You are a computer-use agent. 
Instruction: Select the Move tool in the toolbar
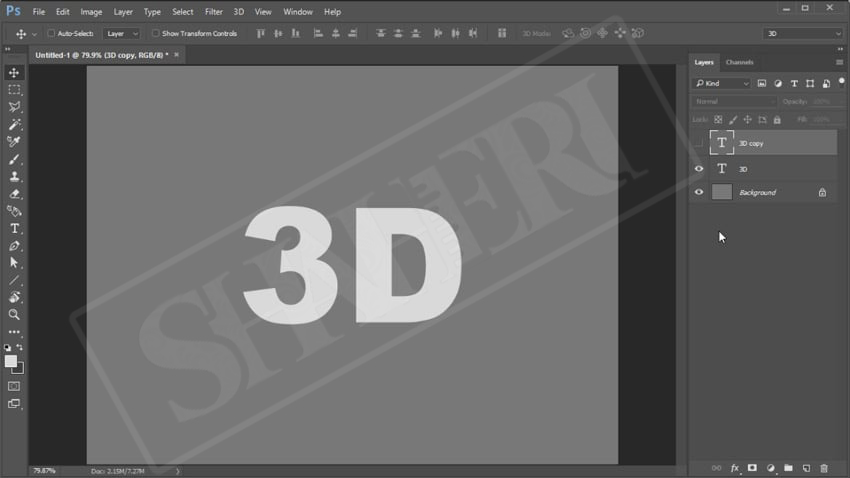tap(14, 73)
